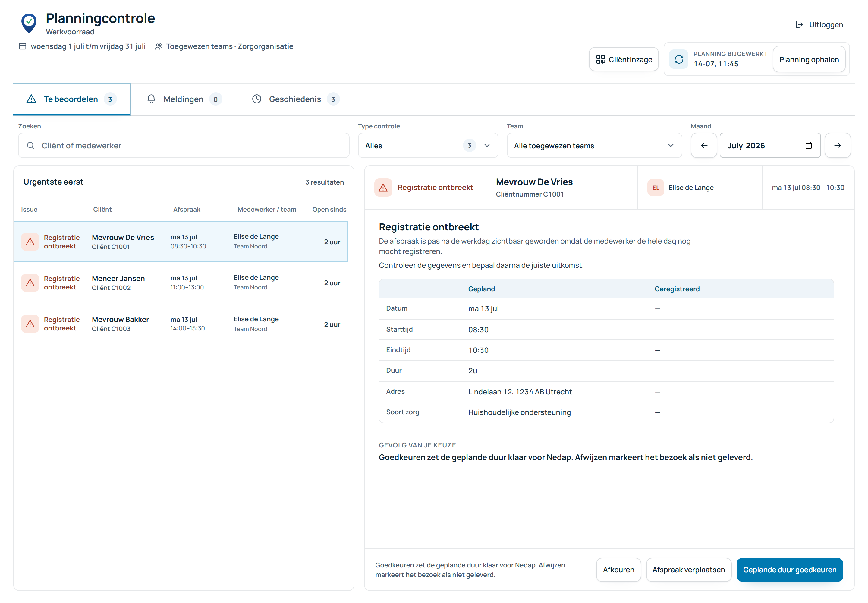The height and width of the screenshot is (603, 868).
Task: Click the Geplande duur goedkeuren button
Action: click(789, 570)
